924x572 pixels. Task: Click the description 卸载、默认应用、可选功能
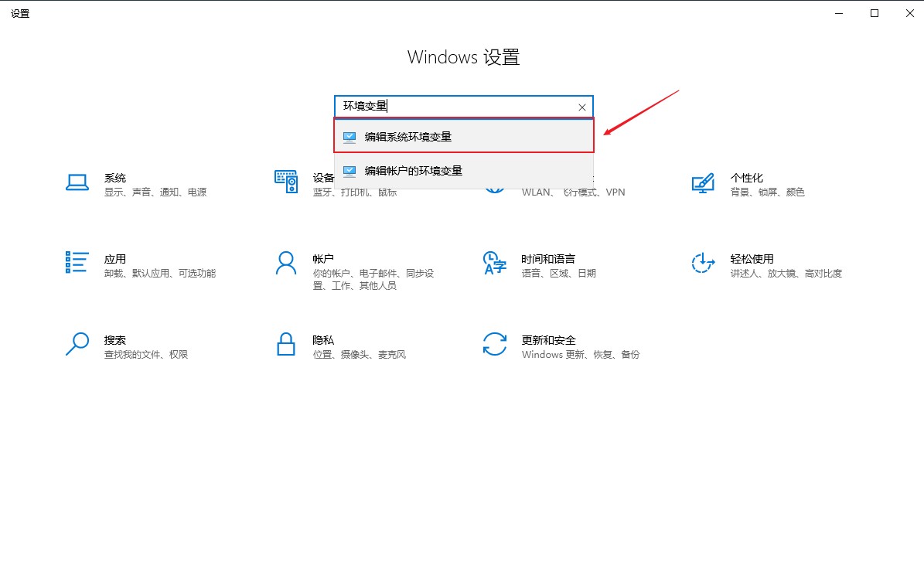click(160, 274)
